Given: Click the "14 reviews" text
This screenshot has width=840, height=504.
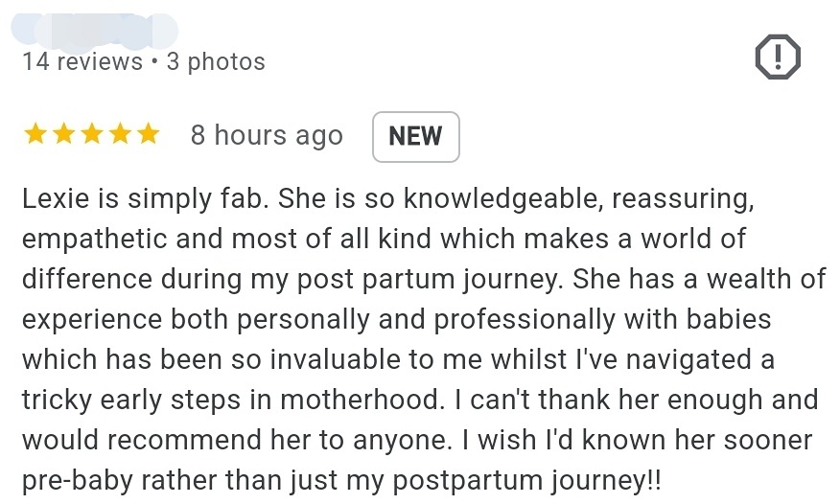Looking at the screenshot, I should [82, 62].
